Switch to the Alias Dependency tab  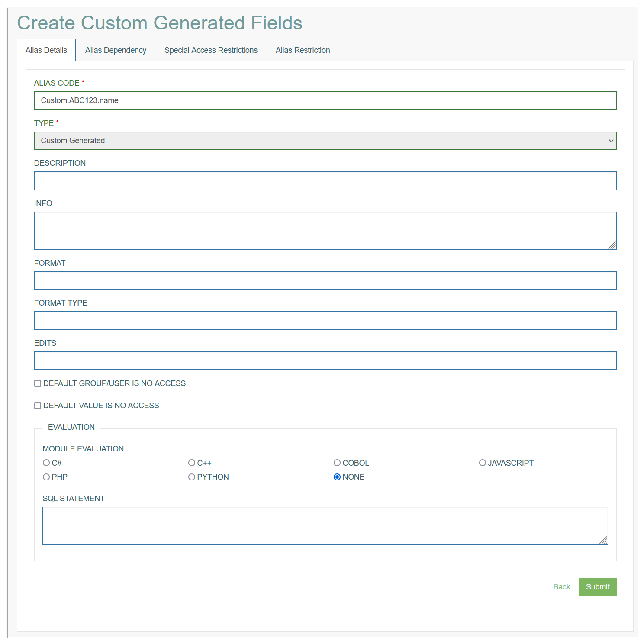116,50
